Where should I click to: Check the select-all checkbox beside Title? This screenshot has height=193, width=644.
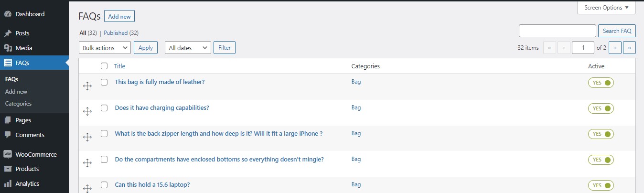(104, 66)
